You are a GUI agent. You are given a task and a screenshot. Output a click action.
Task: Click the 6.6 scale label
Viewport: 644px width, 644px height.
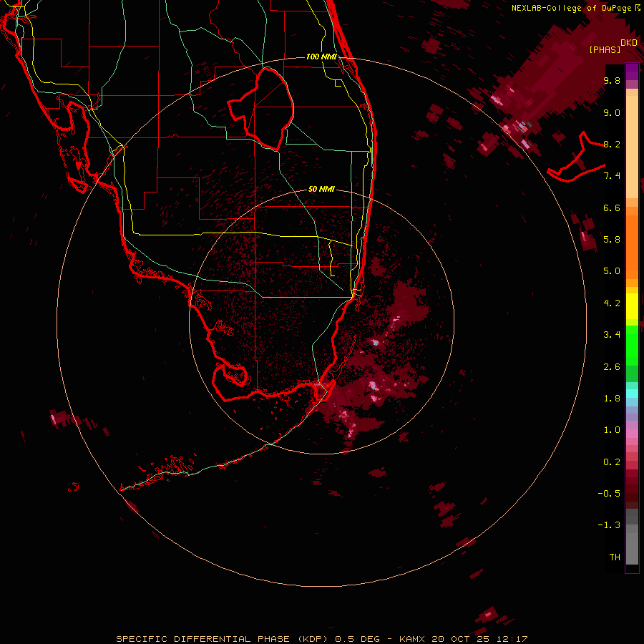(x=612, y=208)
